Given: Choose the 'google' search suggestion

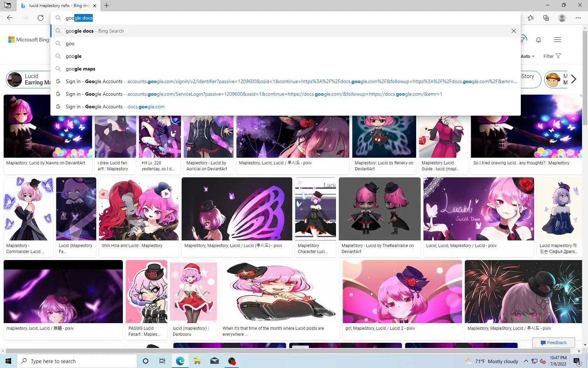Looking at the screenshot, I should tap(286, 56).
